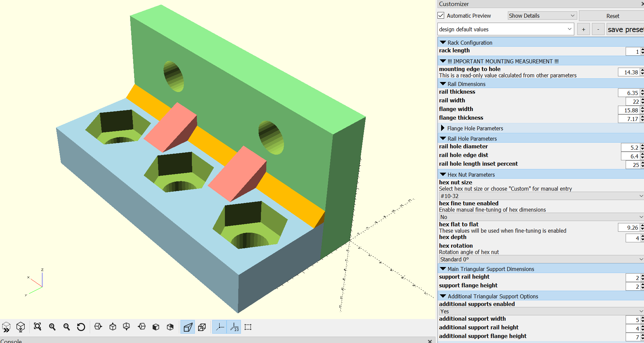Open the hex nut size #10-32 dropdown
Image resolution: width=644 pixels, height=343 pixels.
coord(541,196)
